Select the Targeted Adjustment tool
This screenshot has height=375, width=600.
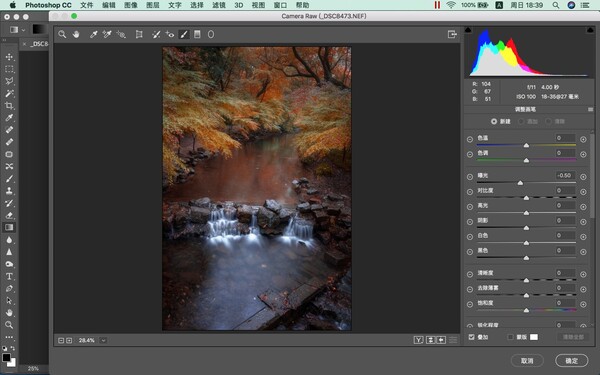point(121,34)
